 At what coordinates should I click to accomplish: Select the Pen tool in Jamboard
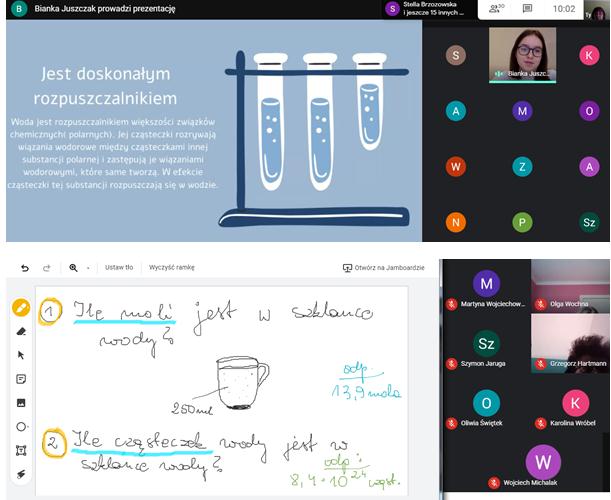(x=21, y=307)
